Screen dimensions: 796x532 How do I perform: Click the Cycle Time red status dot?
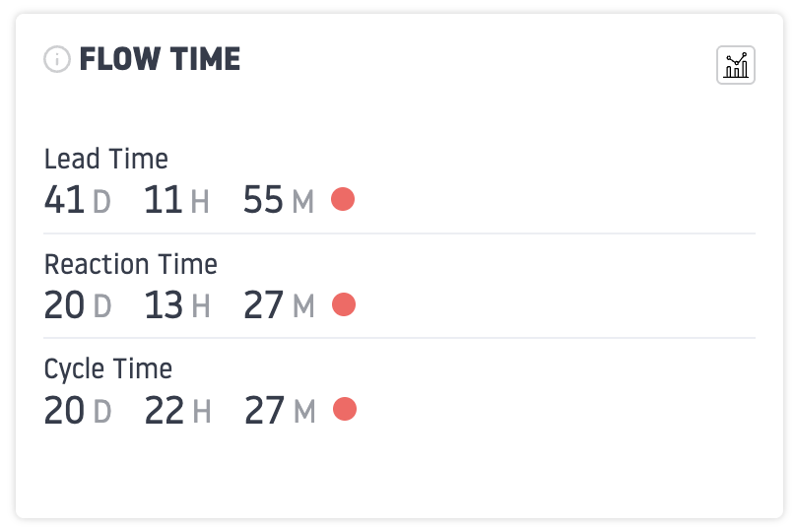pos(345,409)
